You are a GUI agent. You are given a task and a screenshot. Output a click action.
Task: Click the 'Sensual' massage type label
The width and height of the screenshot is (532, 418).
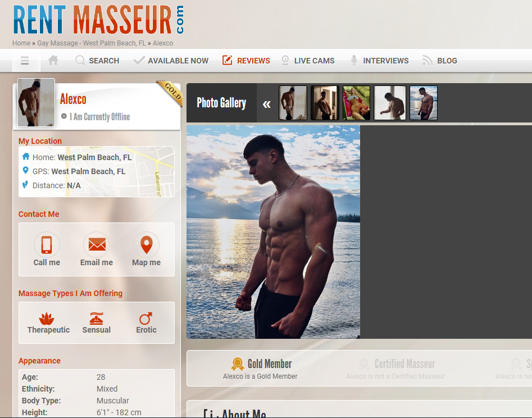coord(97,330)
